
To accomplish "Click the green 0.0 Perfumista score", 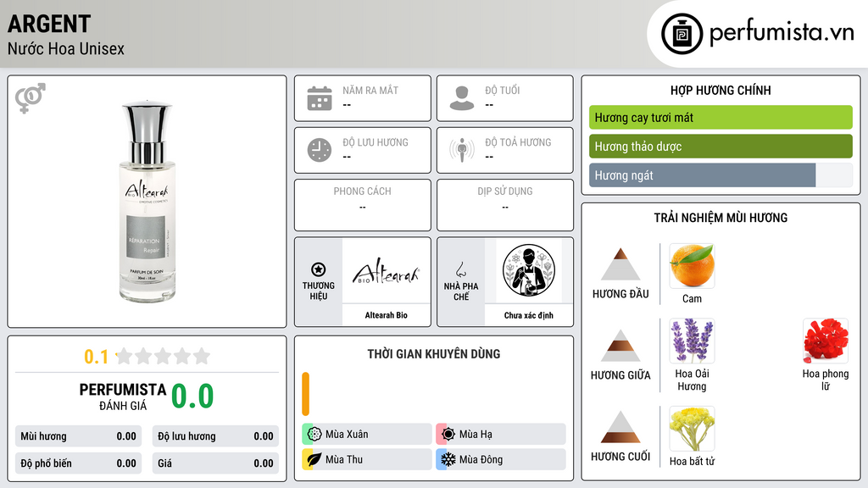I will point(192,396).
